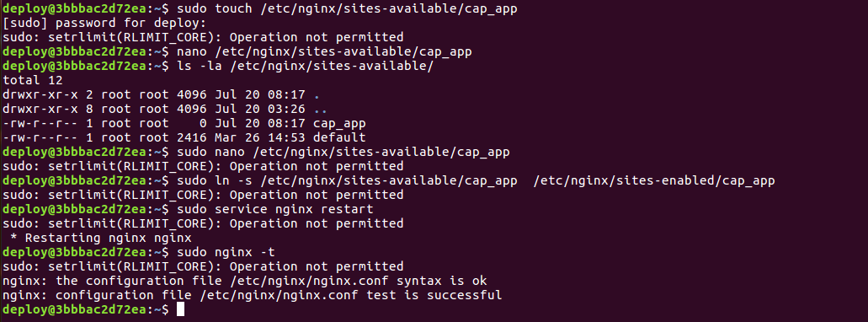This screenshot has width=868, height=322.
Task: Click the 'test is successful' output line
Action: [x=253, y=295]
